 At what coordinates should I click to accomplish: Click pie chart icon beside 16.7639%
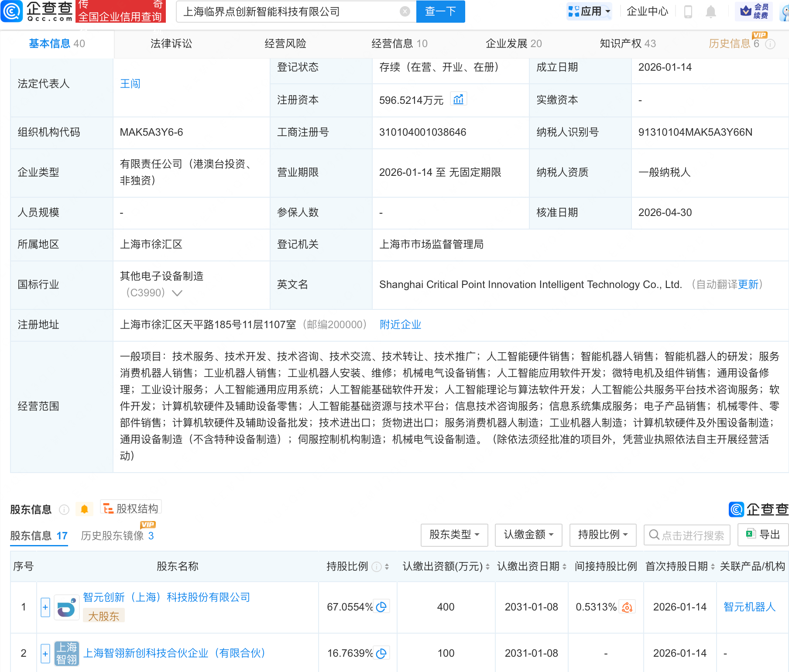pyautogui.click(x=381, y=653)
